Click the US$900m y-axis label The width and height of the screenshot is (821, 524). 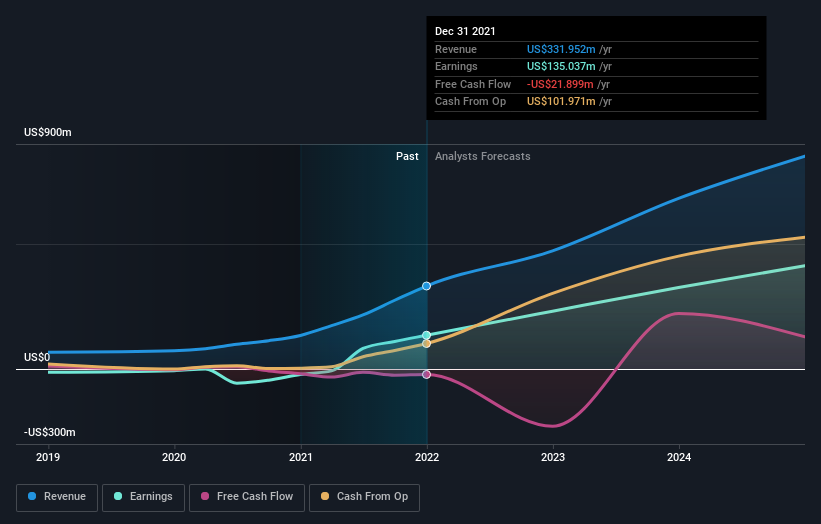(x=48, y=132)
